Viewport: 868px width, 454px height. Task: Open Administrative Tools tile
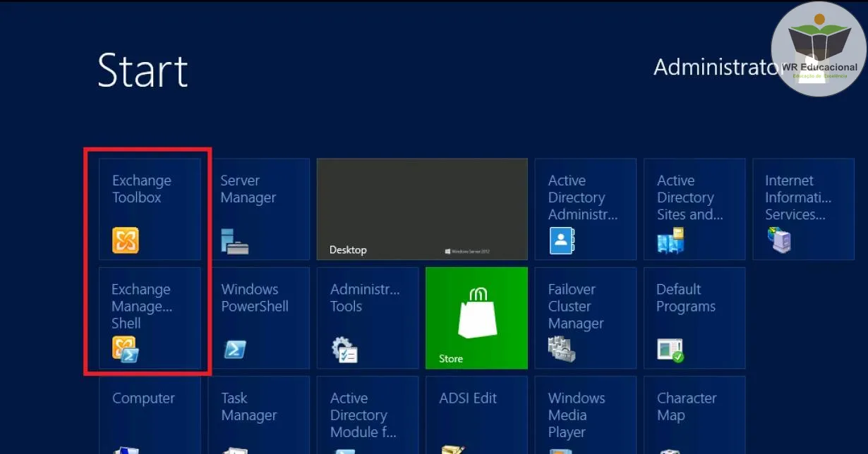(x=367, y=317)
